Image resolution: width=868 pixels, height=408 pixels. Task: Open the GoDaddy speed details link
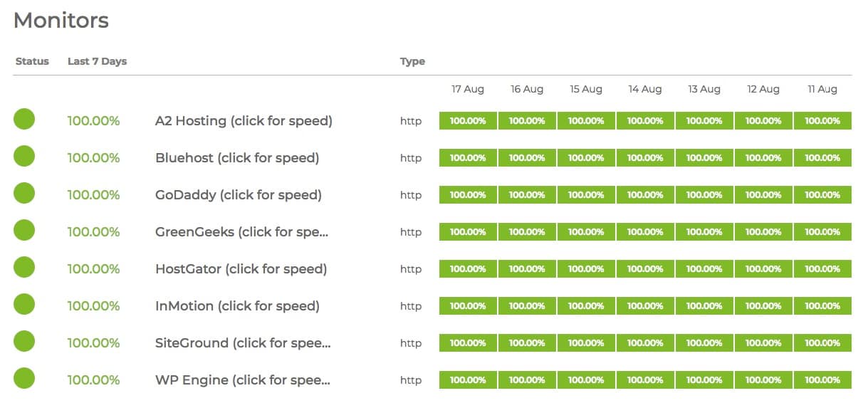[239, 195]
